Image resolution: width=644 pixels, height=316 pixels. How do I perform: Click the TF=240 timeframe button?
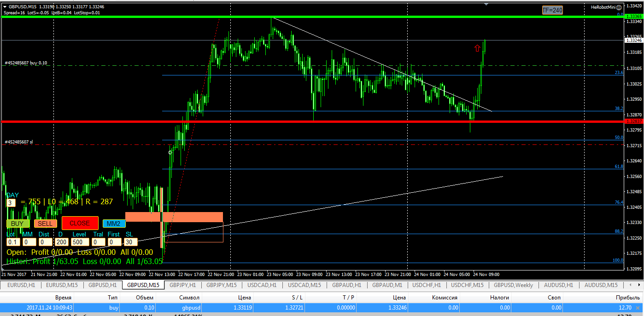(x=552, y=10)
